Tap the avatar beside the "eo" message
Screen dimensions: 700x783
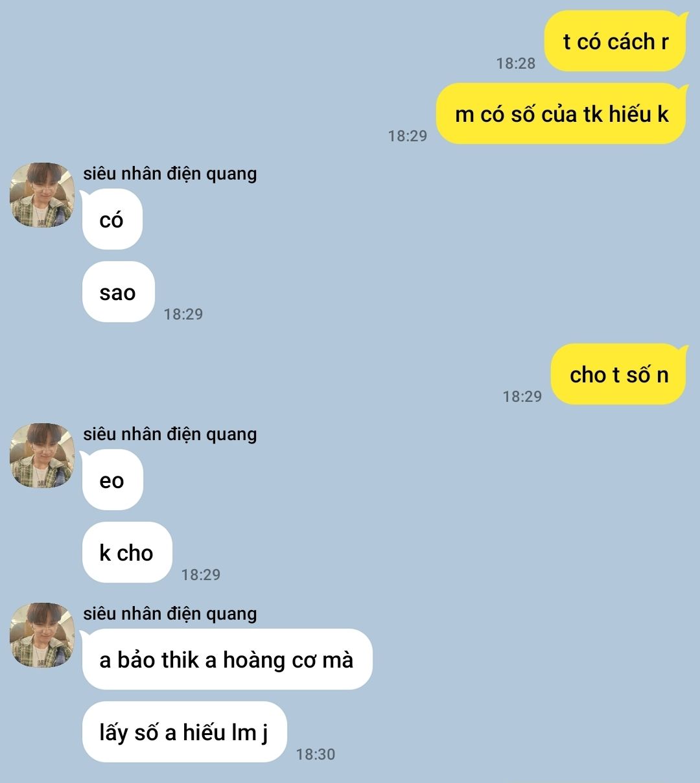pyautogui.click(x=42, y=456)
